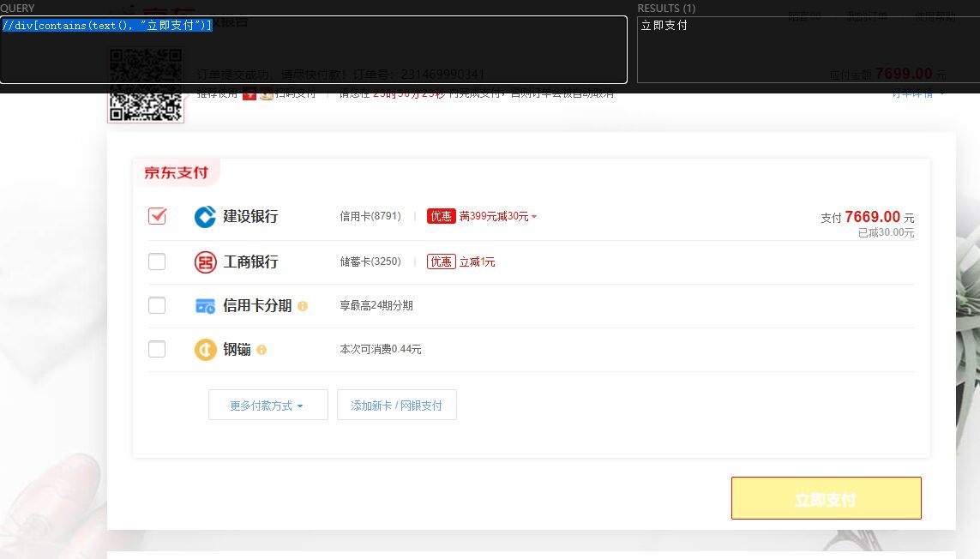Enable the 钢镚 payment checkbox
The image size is (980, 559).
coord(157,349)
